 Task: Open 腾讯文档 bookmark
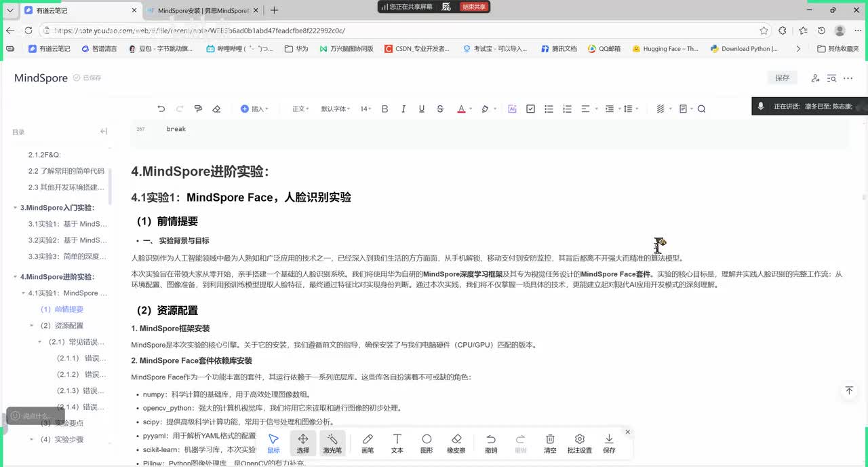[x=559, y=49]
